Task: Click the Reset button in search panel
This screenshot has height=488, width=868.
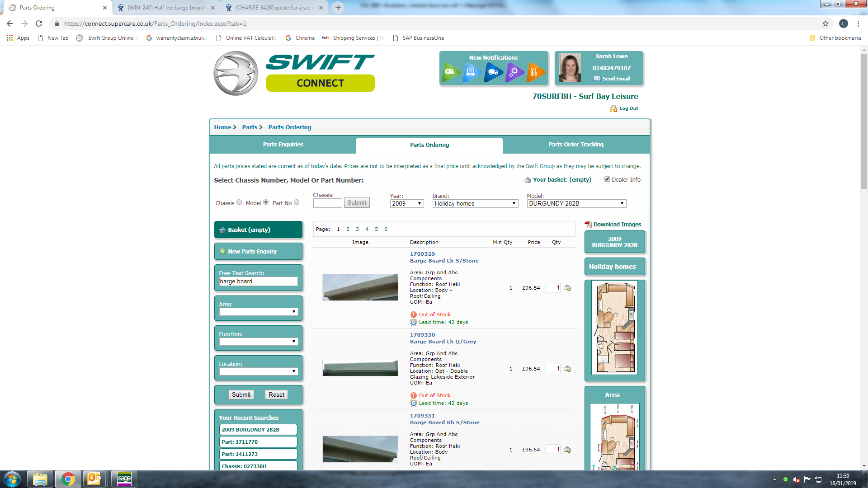Action: coord(276,394)
